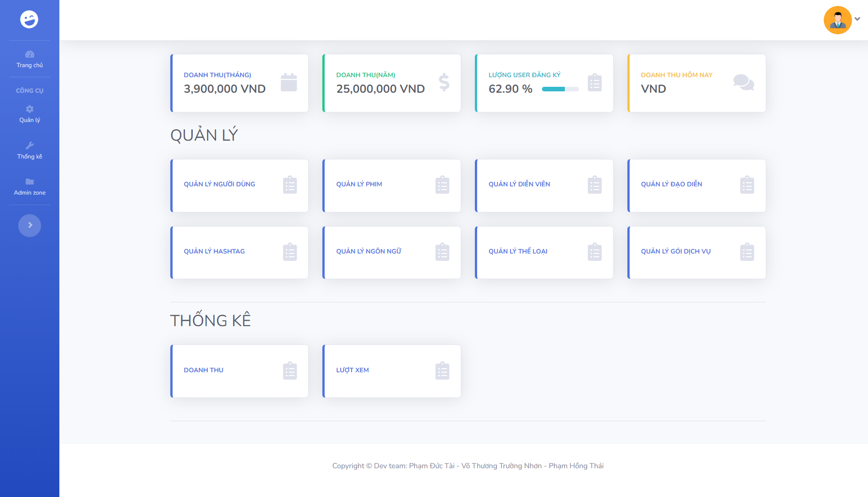The image size is (868, 497).
Task: Click the 62.90 % registration value
Action: [510, 89]
